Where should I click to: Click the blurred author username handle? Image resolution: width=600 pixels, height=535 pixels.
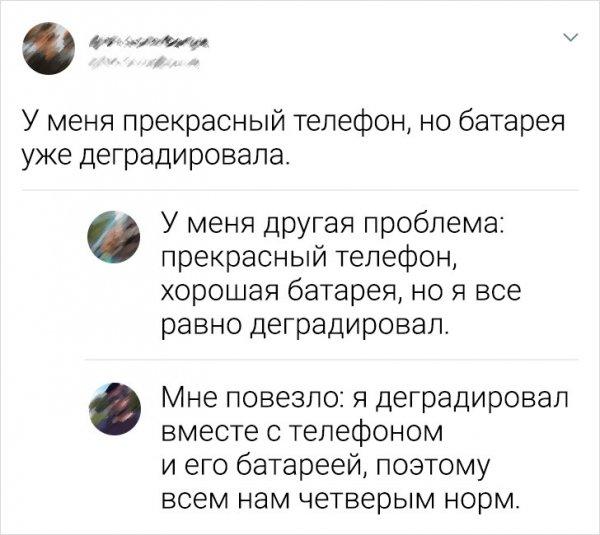point(144,63)
